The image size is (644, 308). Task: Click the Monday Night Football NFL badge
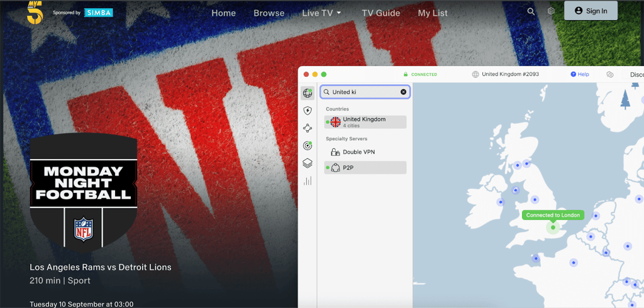pos(84,192)
